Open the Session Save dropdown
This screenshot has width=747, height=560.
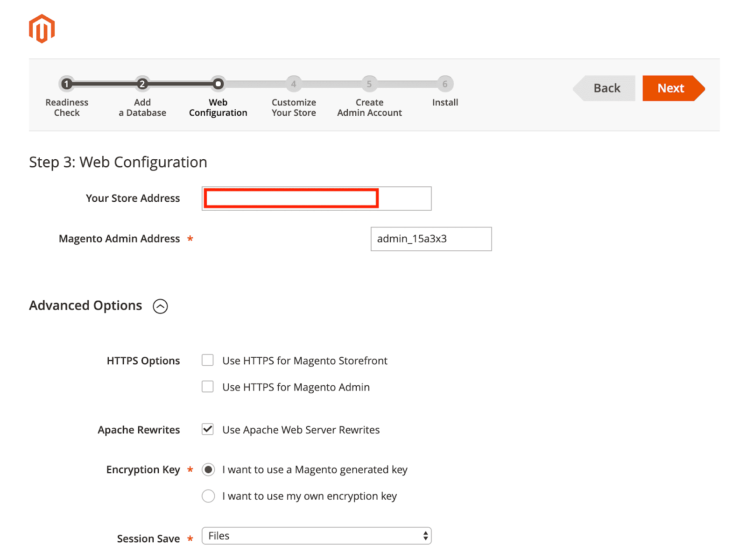pos(317,536)
